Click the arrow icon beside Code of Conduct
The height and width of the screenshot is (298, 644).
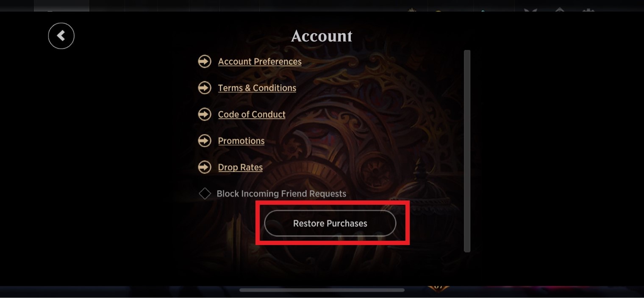coord(204,114)
